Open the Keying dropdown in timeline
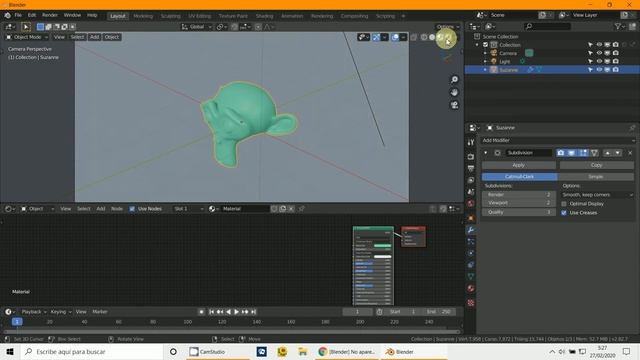 tap(61, 312)
